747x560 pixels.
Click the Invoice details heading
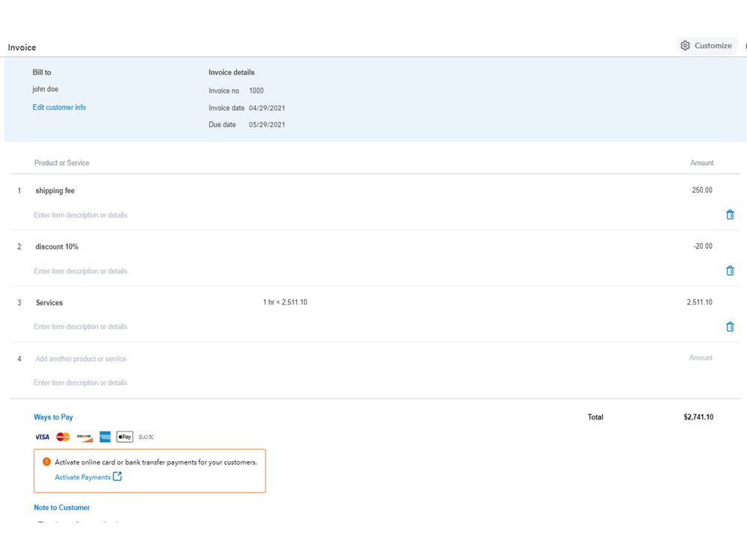[x=232, y=73]
